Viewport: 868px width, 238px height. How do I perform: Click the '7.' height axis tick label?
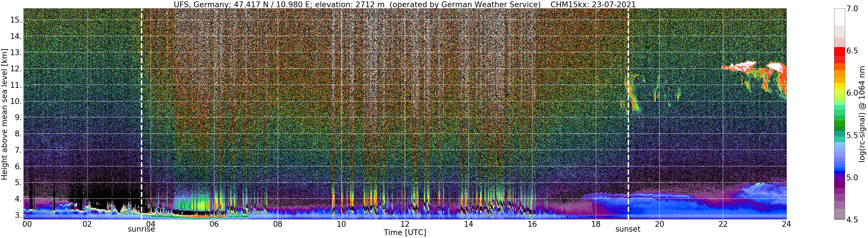point(18,150)
